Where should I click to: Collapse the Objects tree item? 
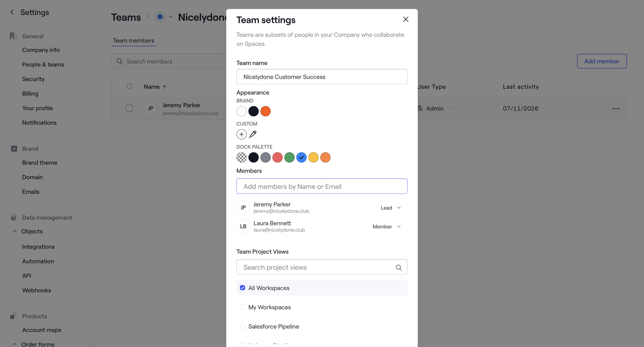14,231
